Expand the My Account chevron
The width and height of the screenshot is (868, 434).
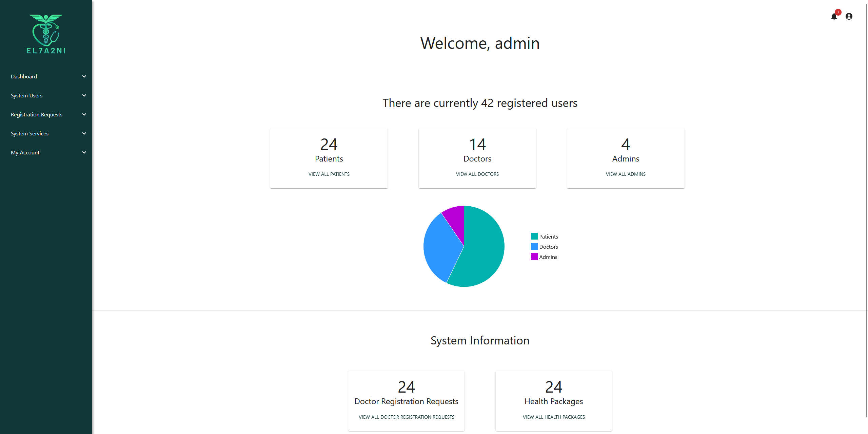coord(84,153)
